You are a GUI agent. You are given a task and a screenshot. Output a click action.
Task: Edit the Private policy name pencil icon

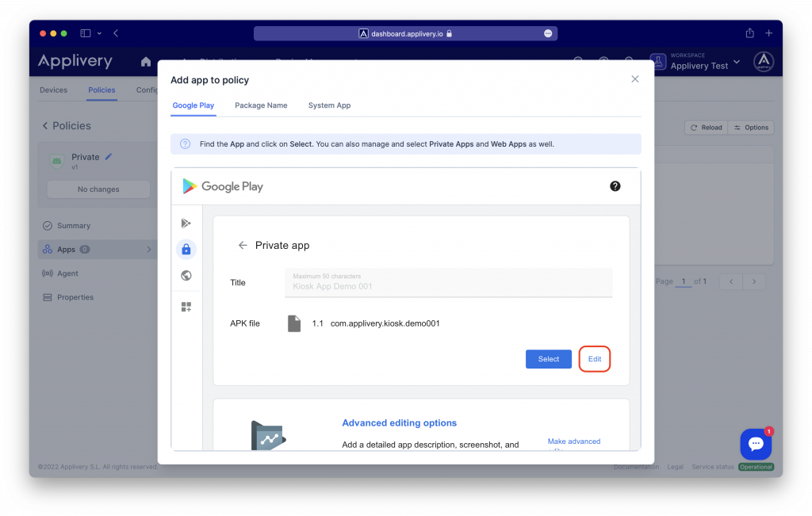point(108,156)
